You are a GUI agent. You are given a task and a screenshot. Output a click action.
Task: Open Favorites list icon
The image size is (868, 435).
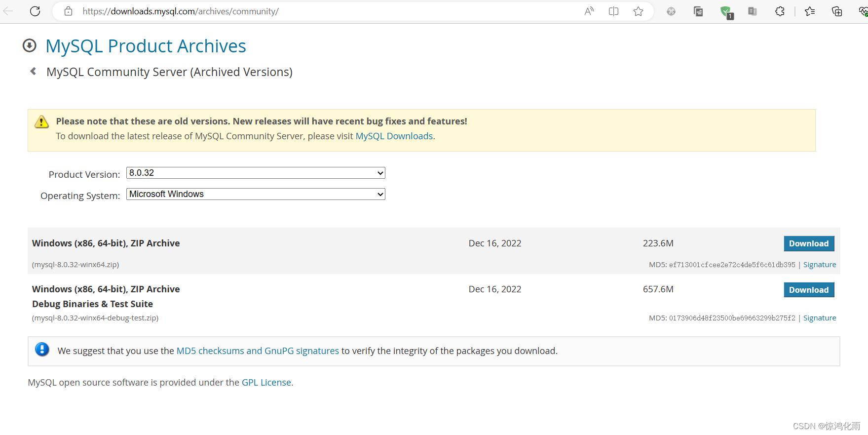tap(810, 11)
